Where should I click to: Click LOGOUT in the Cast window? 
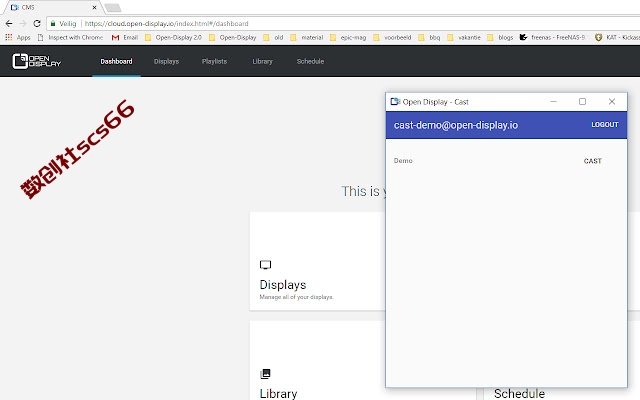tap(605, 125)
